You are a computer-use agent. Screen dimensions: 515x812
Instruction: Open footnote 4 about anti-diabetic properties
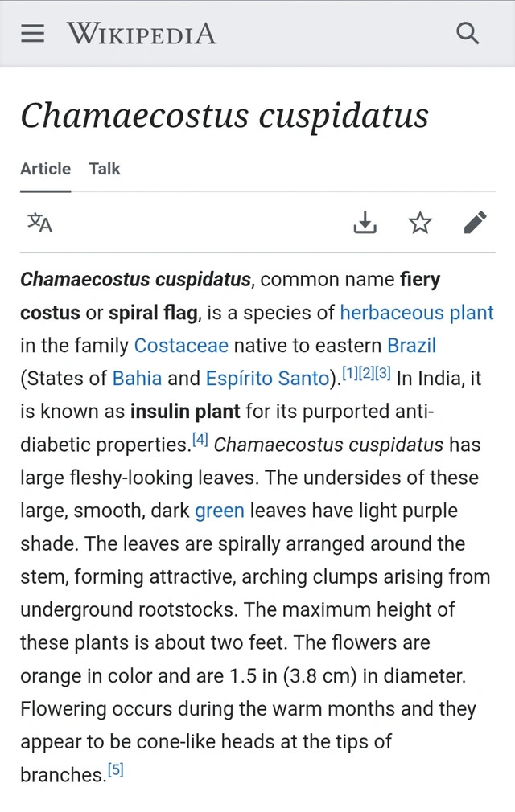(200, 439)
